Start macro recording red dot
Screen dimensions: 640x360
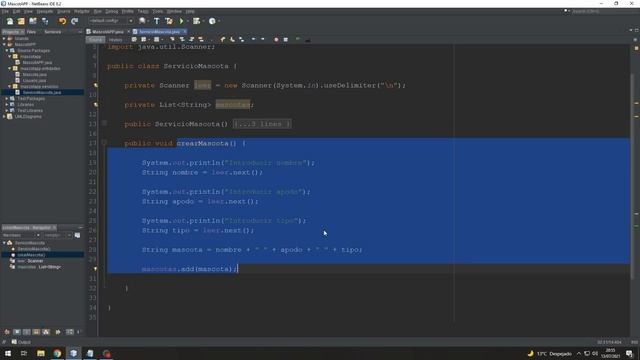click(276, 40)
